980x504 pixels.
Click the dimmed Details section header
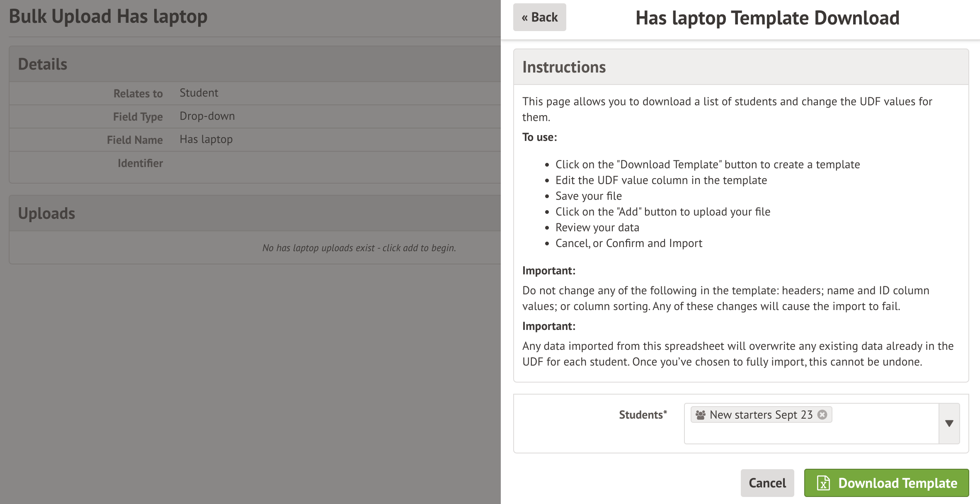42,64
